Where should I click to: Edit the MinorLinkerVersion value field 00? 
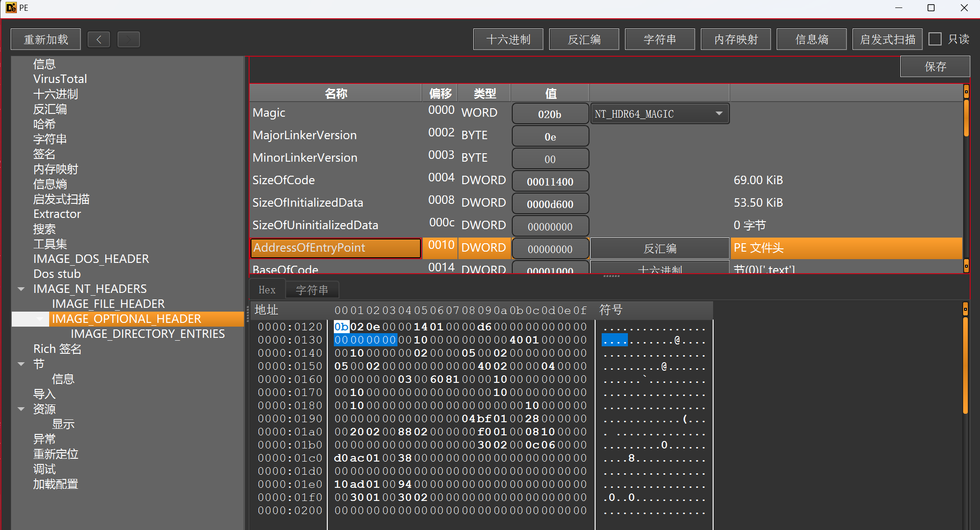(550, 159)
